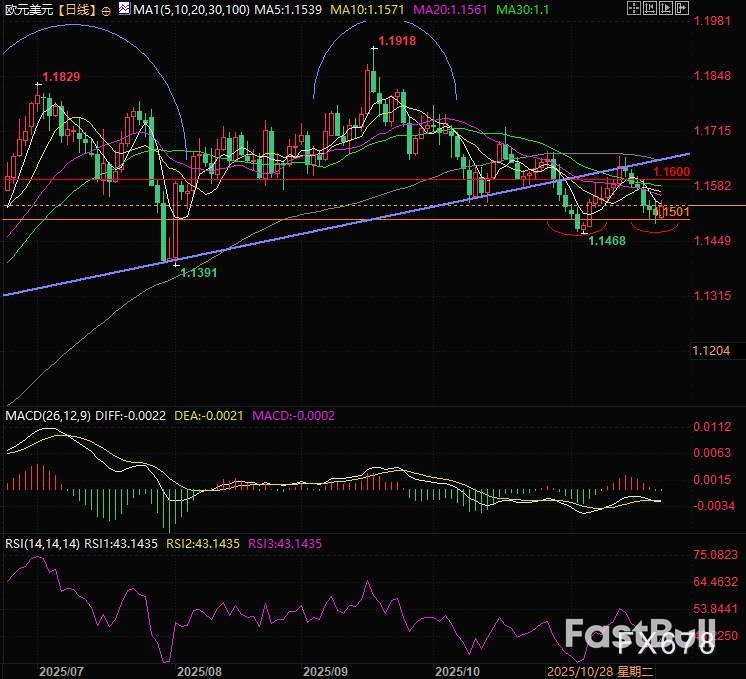Click the FastBull watermark logo
This screenshot has width=746, height=679.
pos(638,637)
